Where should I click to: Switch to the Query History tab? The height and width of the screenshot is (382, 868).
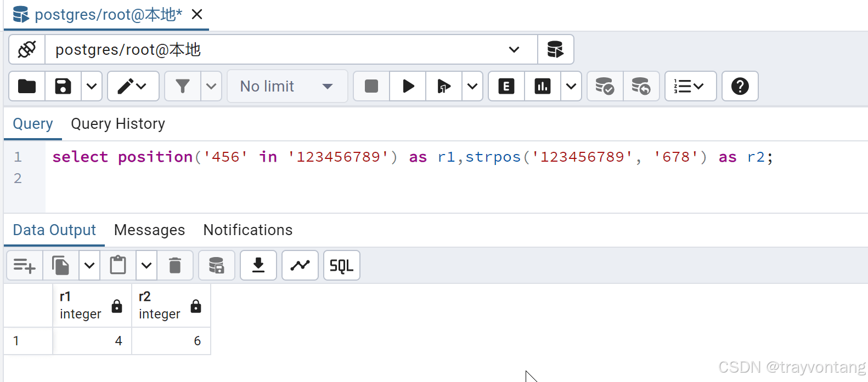point(118,124)
